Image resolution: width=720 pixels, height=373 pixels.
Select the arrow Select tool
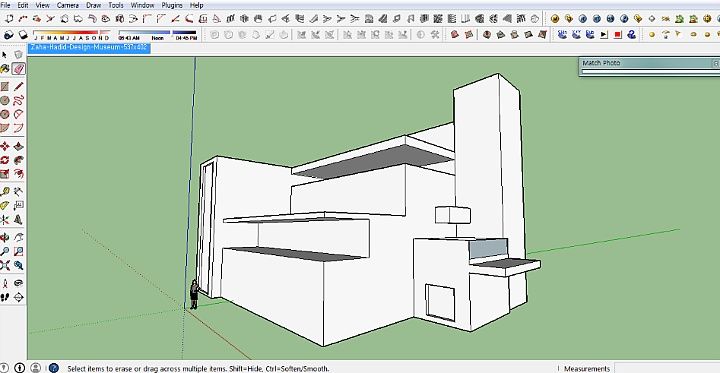(x=5, y=55)
